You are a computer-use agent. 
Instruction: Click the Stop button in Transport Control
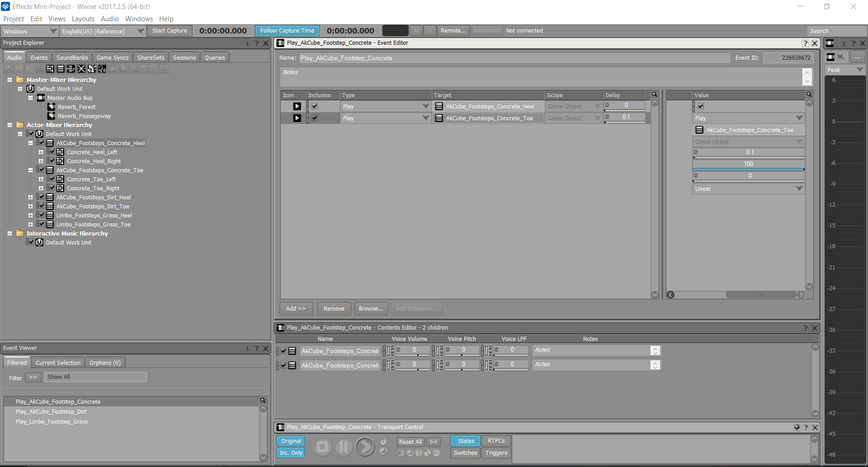point(322,447)
